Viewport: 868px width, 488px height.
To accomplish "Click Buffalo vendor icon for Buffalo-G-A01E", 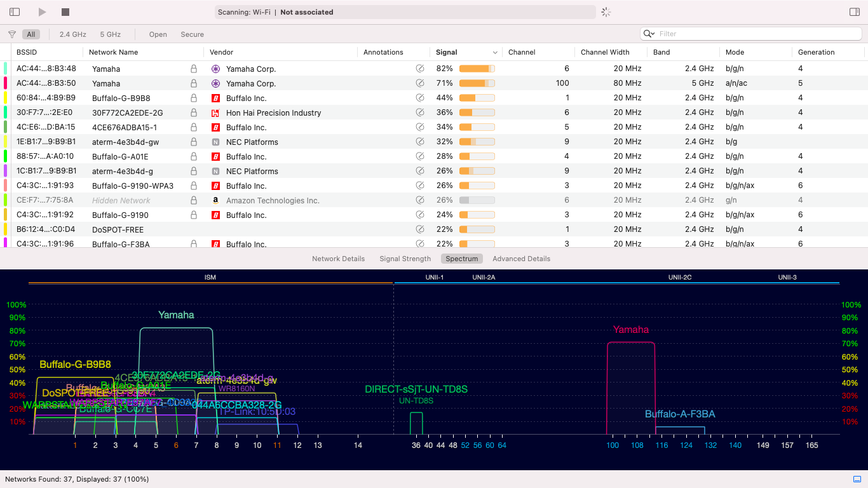I will coord(215,156).
